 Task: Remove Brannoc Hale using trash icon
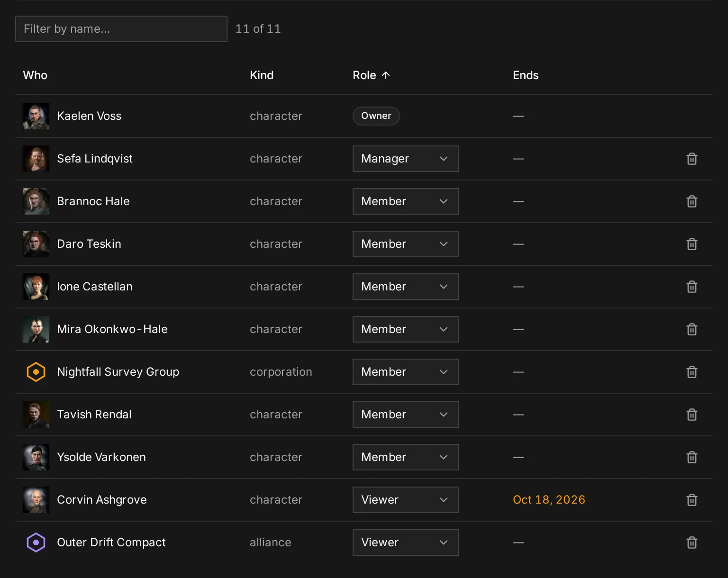[692, 201]
